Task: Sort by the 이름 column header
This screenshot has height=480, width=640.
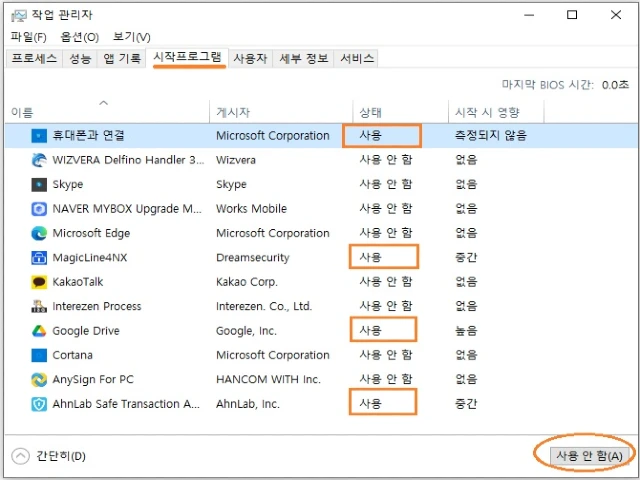Action: click(108, 112)
